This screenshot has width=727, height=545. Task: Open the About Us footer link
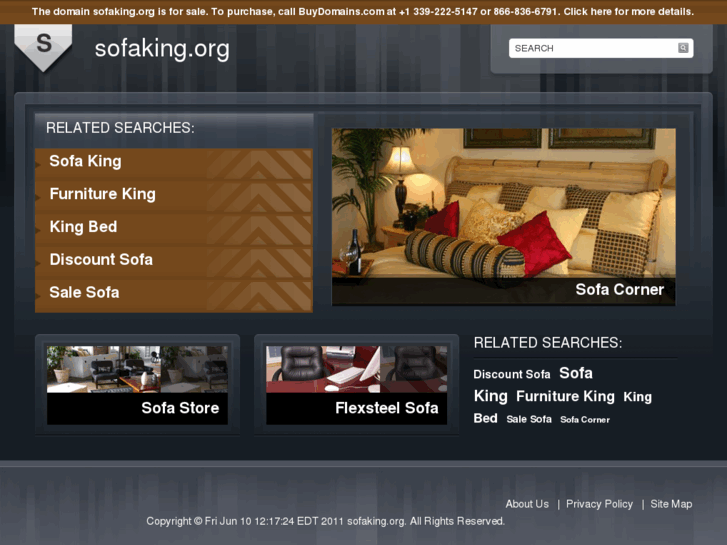pyautogui.click(x=527, y=504)
